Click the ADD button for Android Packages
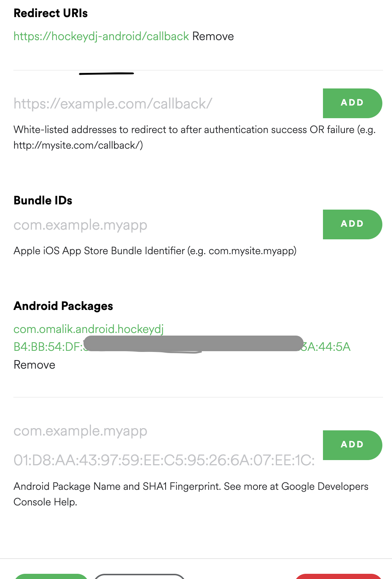The width and height of the screenshot is (392, 579). point(352,445)
